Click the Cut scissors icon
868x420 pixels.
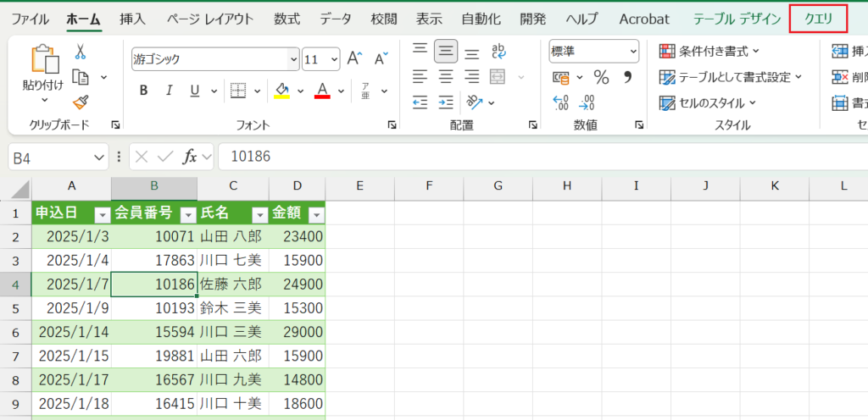click(x=81, y=52)
